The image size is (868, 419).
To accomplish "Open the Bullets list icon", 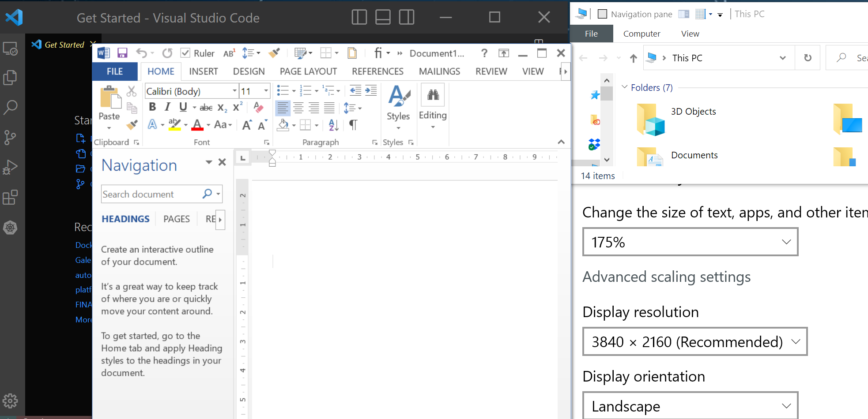I will [283, 90].
